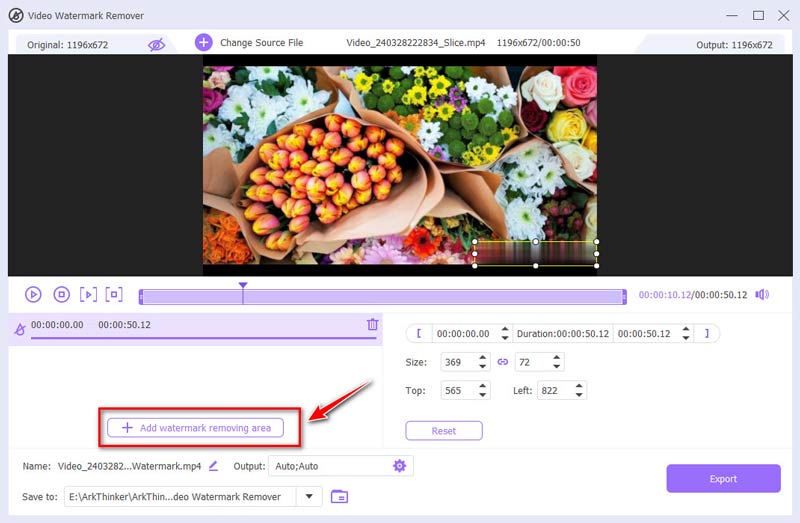Expand the Save to path dropdown
800x523 pixels.
coord(309,496)
